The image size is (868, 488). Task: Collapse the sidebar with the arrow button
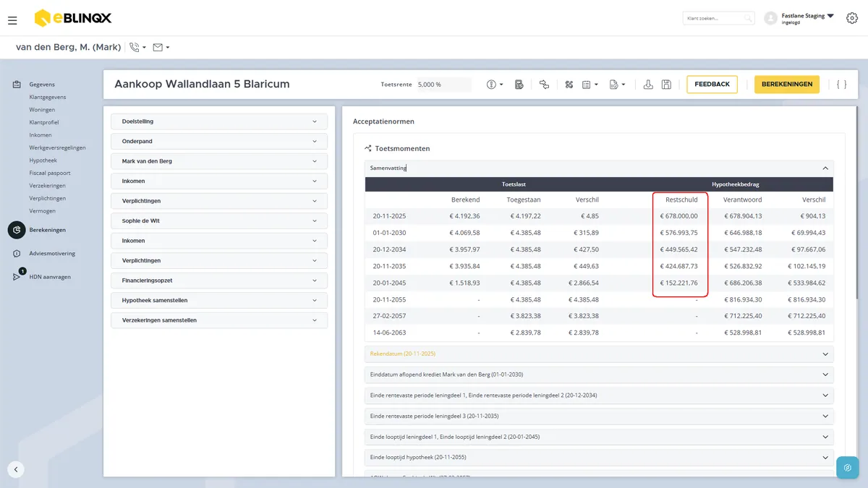[16, 468]
